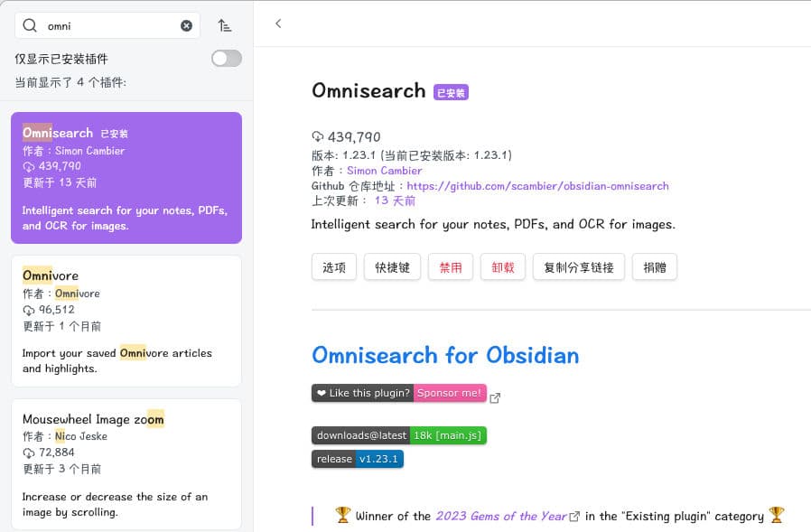Select Mousewheel Image zoom plugin
The width and height of the screenshot is (811, 532).
click(x=126, y=463)
